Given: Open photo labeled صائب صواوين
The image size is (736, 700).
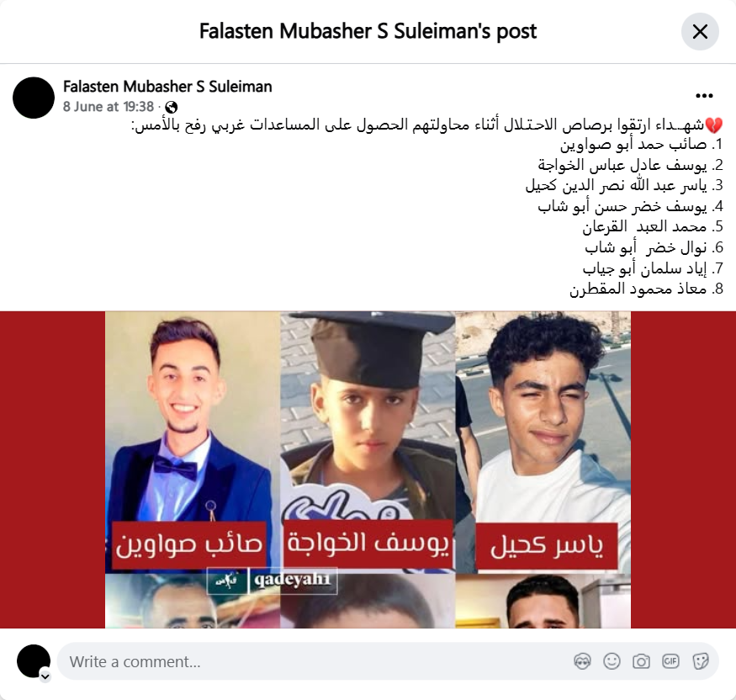Looking at the screenshot, I should (x=193, y=443).
